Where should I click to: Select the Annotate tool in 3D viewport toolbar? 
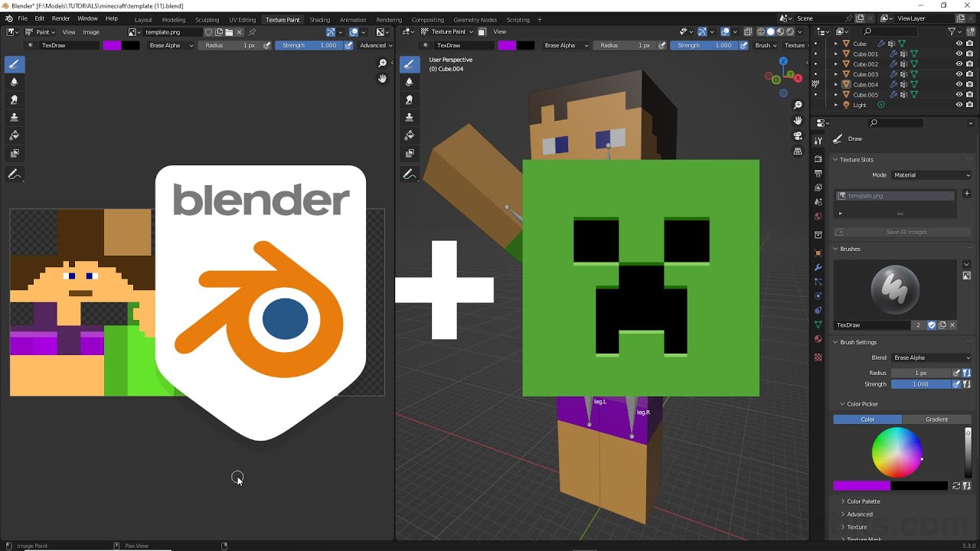tap(409, 174)
